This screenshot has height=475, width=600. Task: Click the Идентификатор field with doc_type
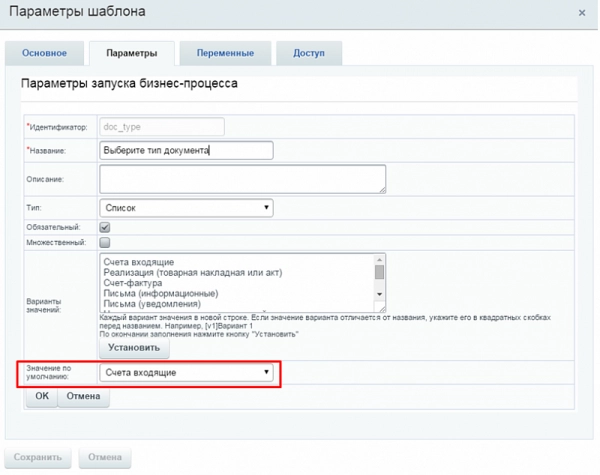pos(161,127)
